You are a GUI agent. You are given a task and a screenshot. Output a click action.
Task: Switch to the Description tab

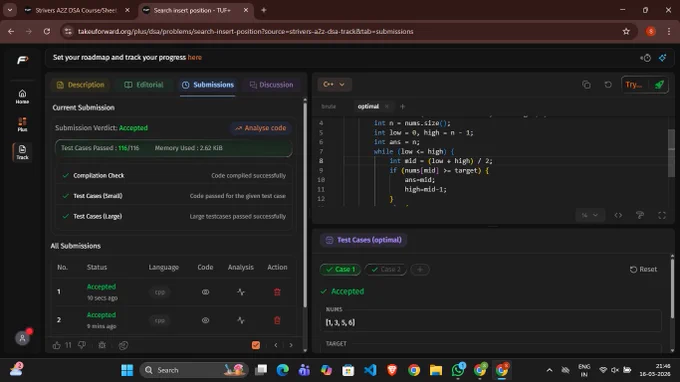pos(81,85)
